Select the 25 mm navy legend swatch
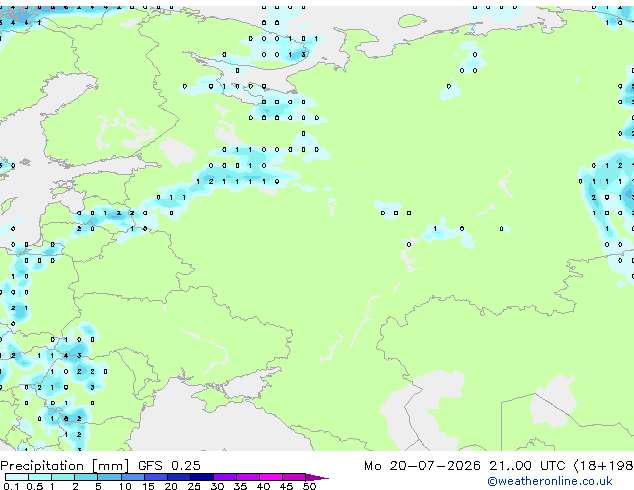 point(202,477)
